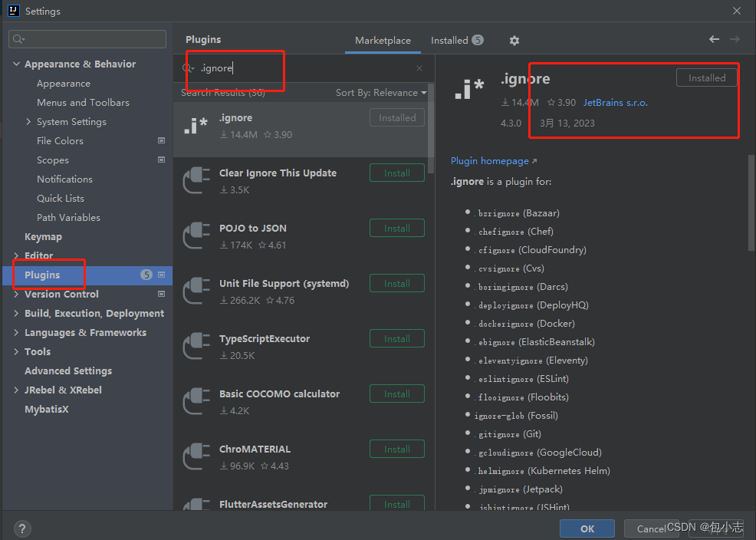Viewport: 756px width, 540px height.
Task: Install Clear Ignore This Update plugin
Action: (397, 173)
